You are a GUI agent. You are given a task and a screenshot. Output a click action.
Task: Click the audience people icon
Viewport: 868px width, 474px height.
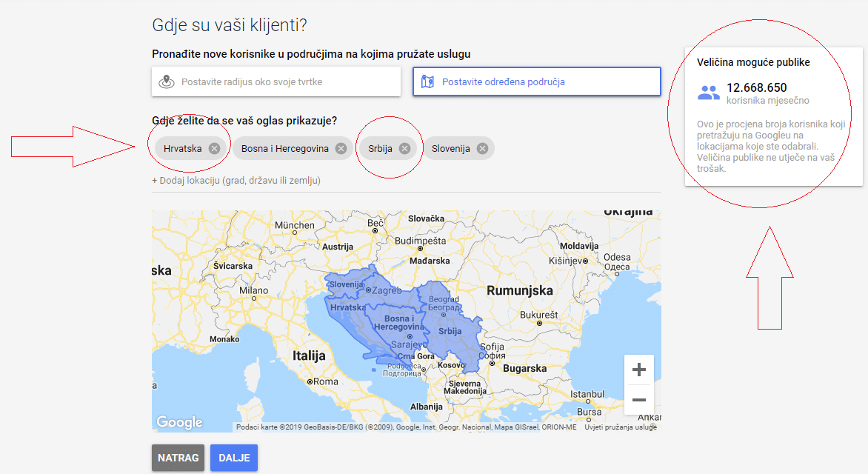(709, 93)
